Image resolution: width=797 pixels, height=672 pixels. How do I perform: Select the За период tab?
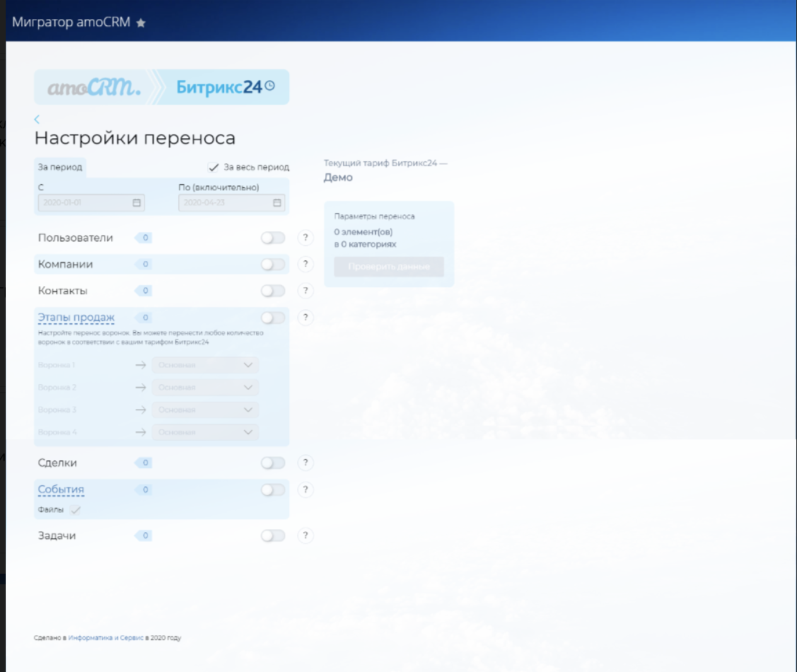[60, 167]
